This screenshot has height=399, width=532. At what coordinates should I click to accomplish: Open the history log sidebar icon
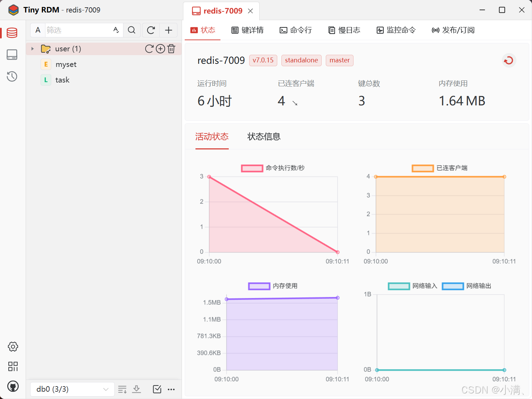pos(12,76)
